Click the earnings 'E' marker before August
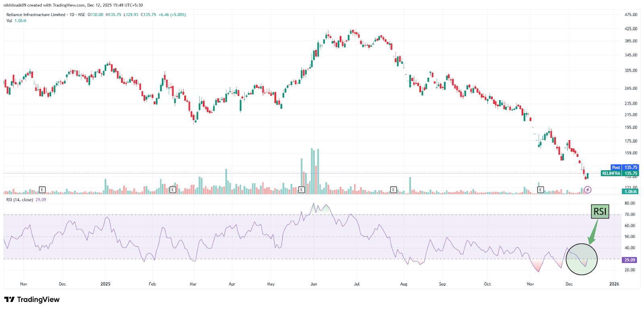The image size is (644, 310). (394, 190)
